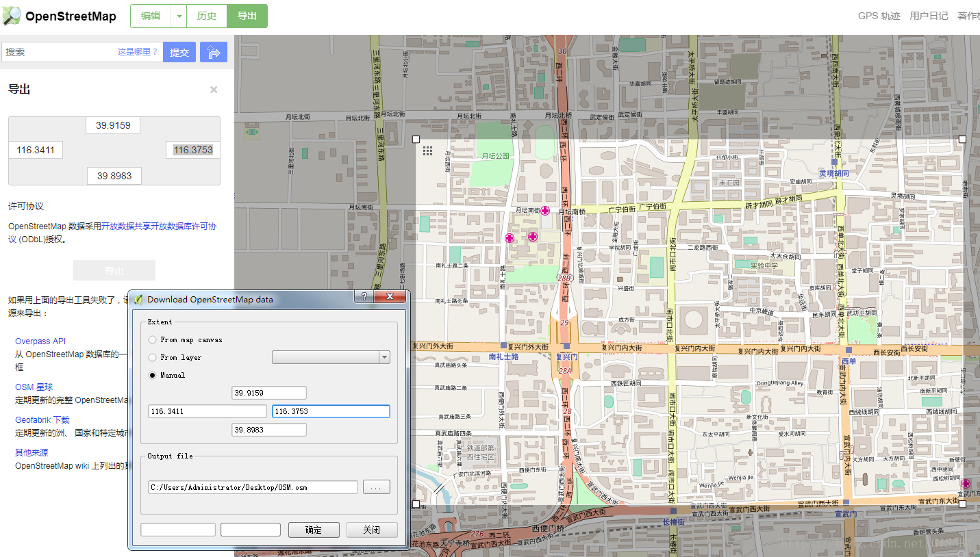This screenshot has width=980, height=557.
Task: Click dialog east field 116.3753
Action: coord(331,411)
